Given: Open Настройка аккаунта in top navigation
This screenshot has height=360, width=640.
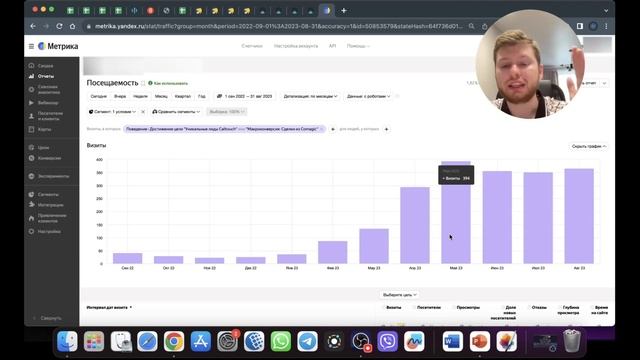Looking at the screenshot, I should point(296,46).
